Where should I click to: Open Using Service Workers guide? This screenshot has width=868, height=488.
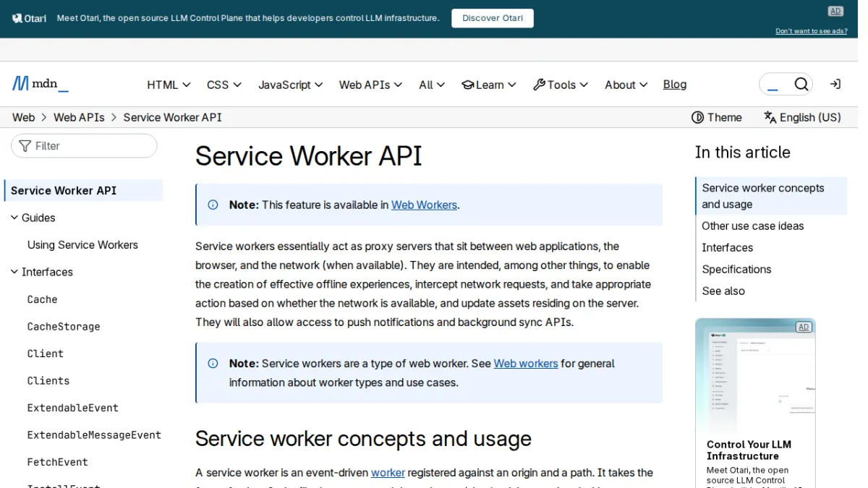82,245
